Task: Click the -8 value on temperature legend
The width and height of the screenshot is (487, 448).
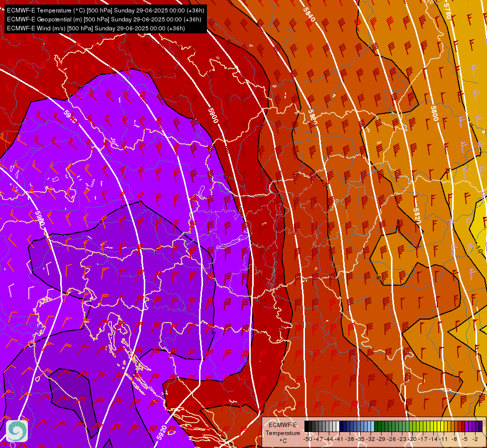Action: pos(455,439)
